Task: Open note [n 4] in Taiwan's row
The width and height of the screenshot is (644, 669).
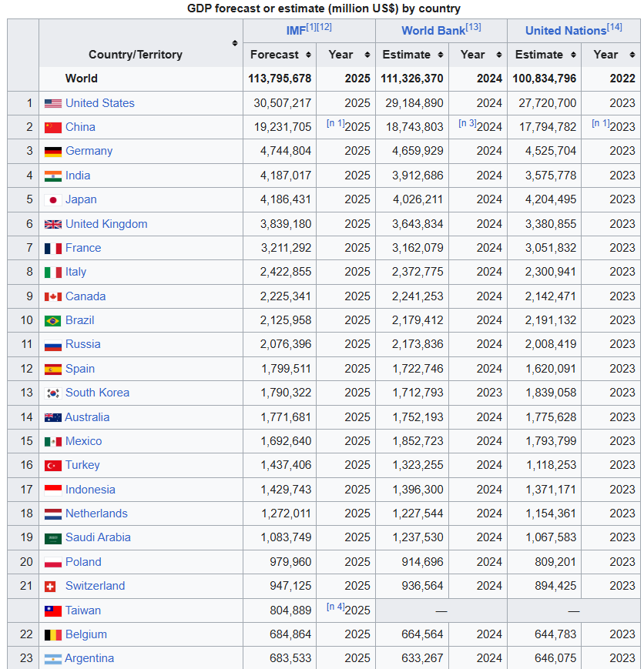Action: click(335, 607)
